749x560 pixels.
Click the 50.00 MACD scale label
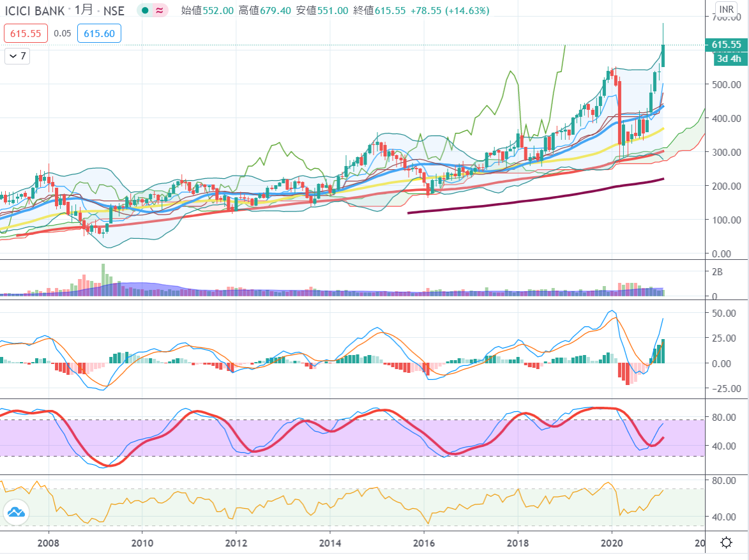pos(723,313)
